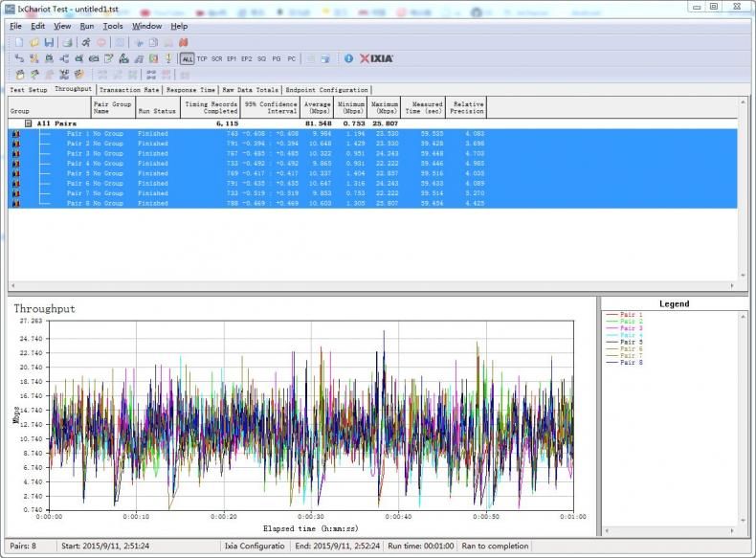Open the View menu
756x558 pixels.
pyautogui.click(x=62, y=26)
